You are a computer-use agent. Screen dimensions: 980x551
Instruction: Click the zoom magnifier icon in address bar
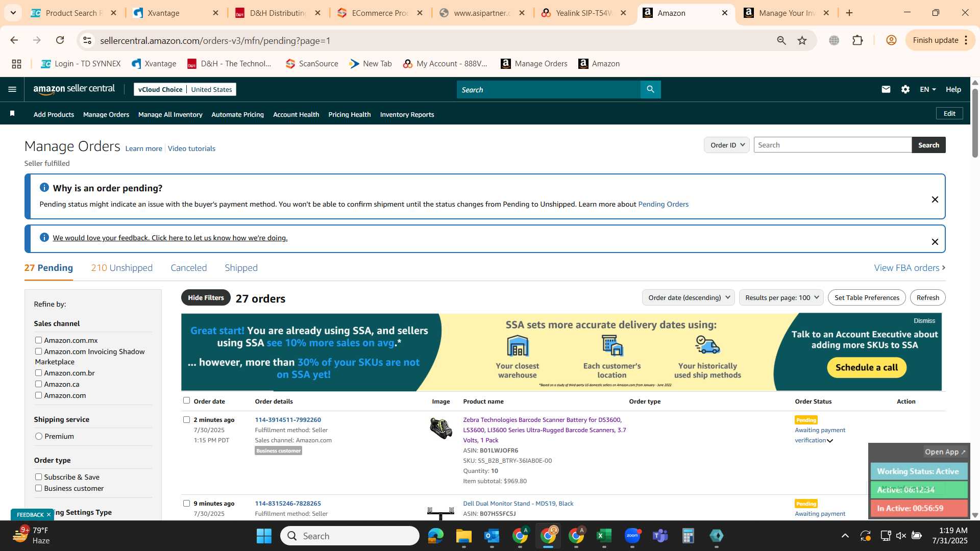point(781,40)
